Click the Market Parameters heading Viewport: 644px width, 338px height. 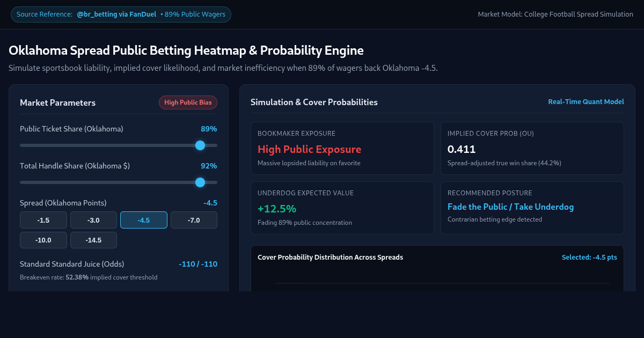coord(57,102)
